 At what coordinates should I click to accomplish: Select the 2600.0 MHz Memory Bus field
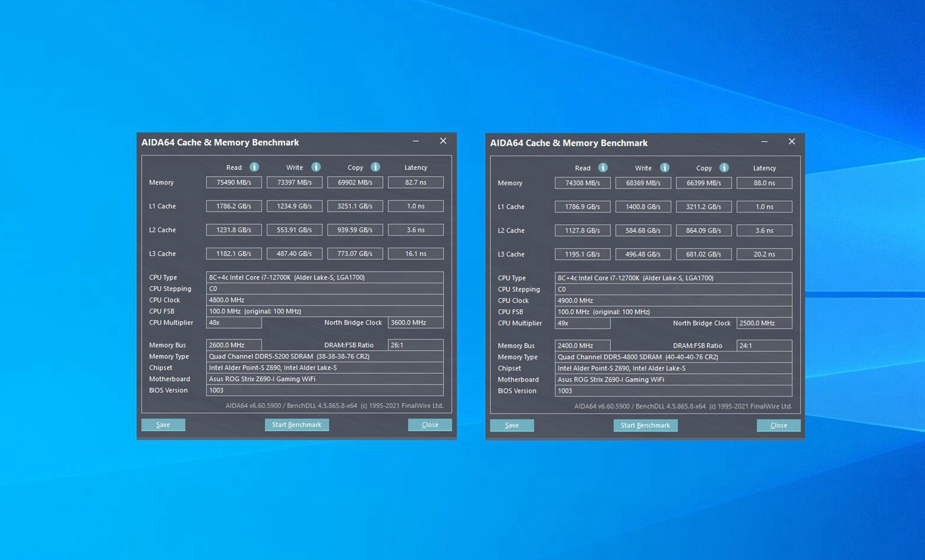234,345
